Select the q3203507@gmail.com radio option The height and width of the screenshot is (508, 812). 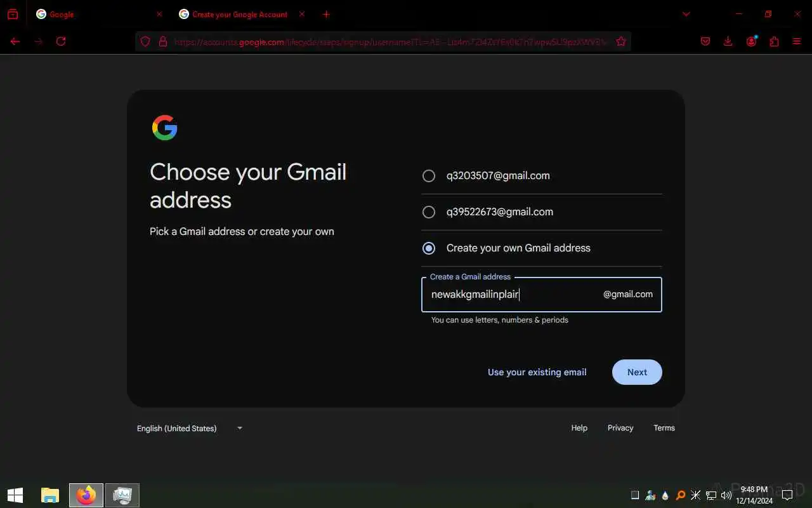(429, 176)
